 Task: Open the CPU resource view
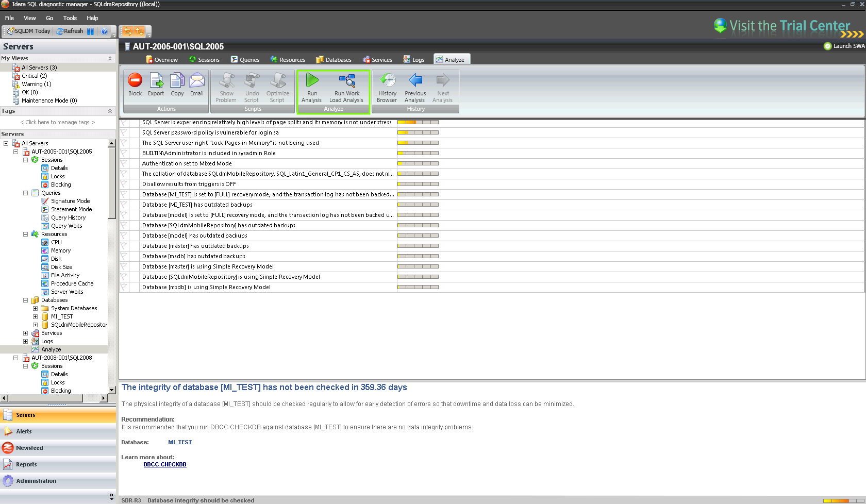coord(56,242)
